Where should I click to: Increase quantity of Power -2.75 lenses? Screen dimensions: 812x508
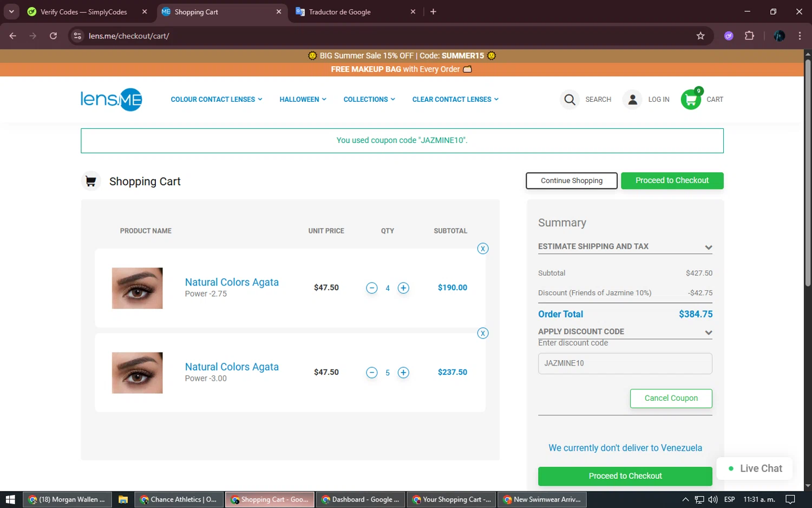tap(403, 288)
